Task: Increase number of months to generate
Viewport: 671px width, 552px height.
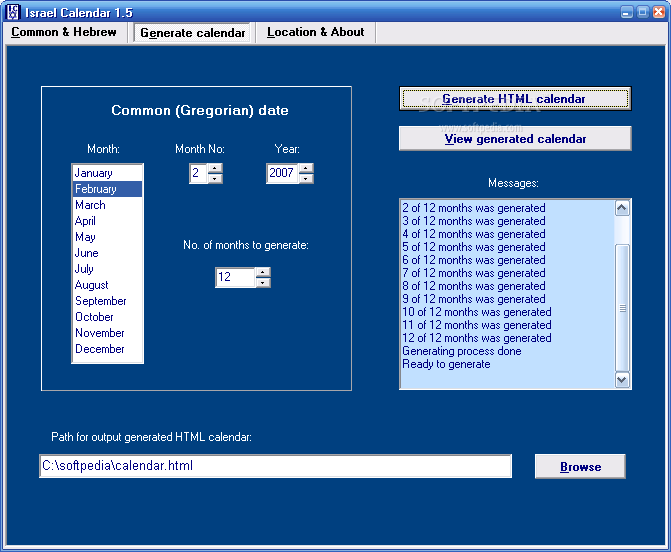Action: point(263,272)
